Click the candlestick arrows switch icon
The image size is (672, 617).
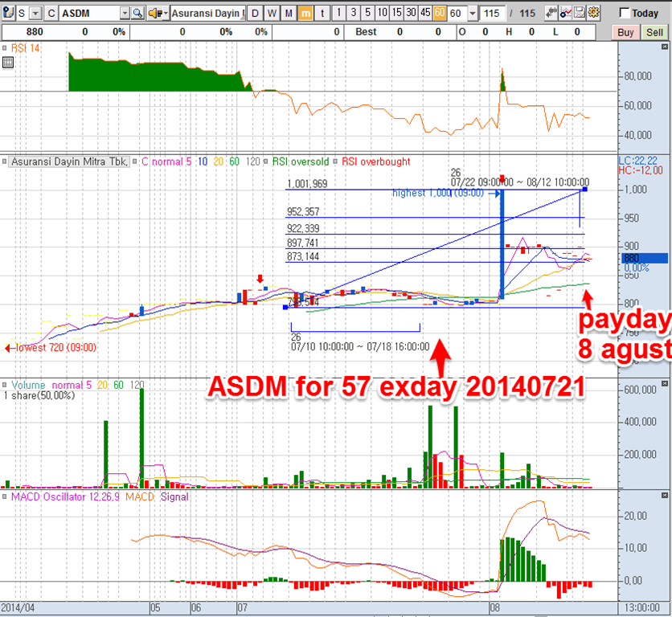(x=551, y=13)
